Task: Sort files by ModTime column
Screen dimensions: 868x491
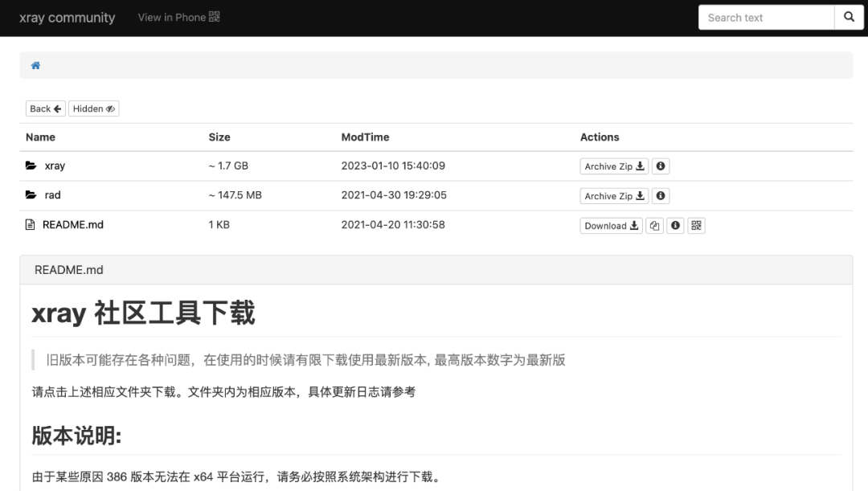Action: click(365, 137)
